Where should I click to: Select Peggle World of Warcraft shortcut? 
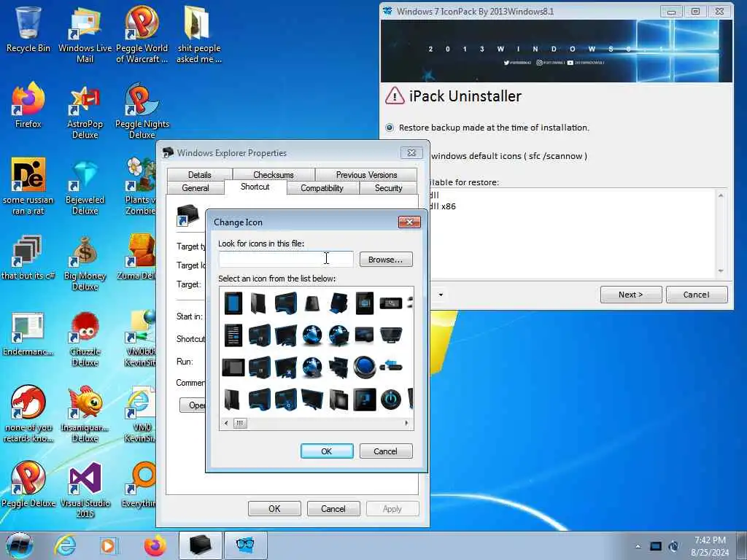pos(142,35)
